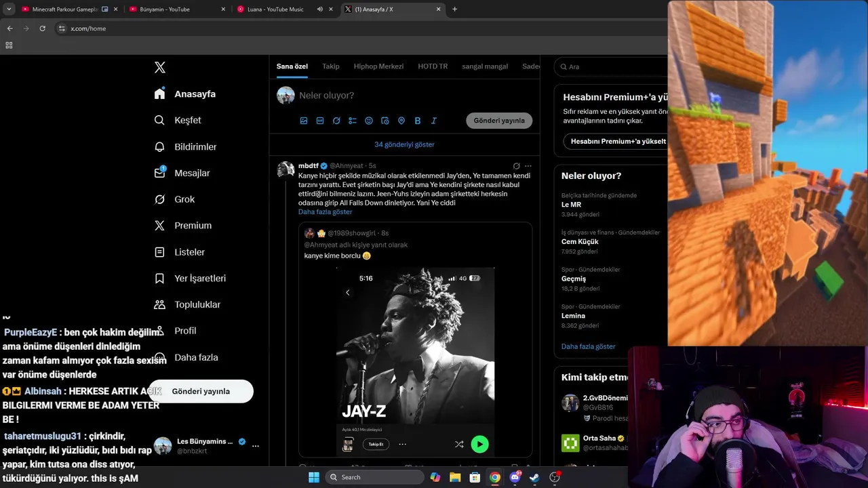Open the Bünyamin - YouTube browser tab

[x=176, y=9]
